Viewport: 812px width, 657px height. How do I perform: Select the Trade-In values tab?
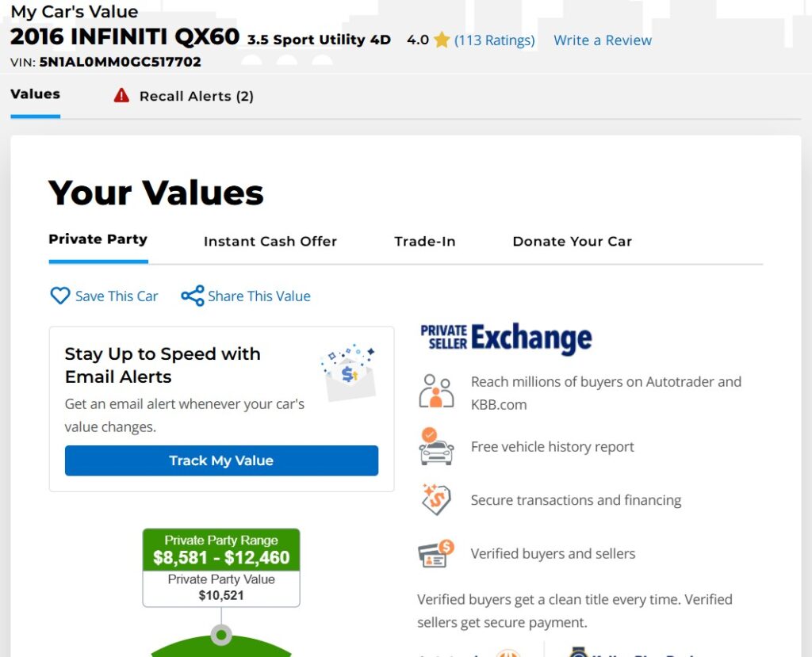425,242
